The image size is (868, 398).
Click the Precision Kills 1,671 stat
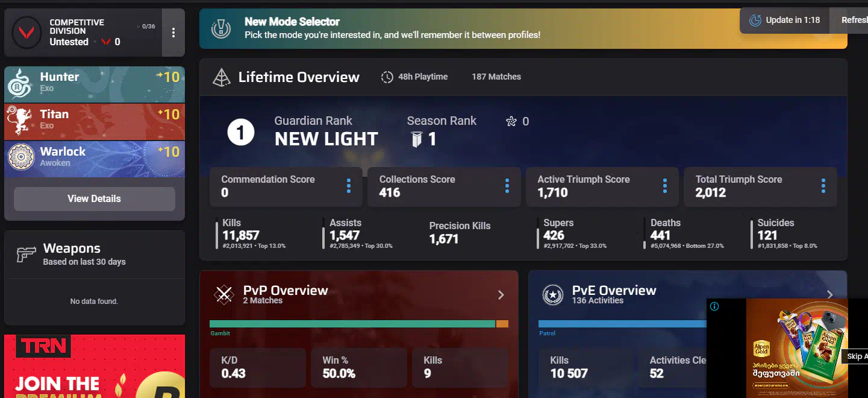coord(460,233)
